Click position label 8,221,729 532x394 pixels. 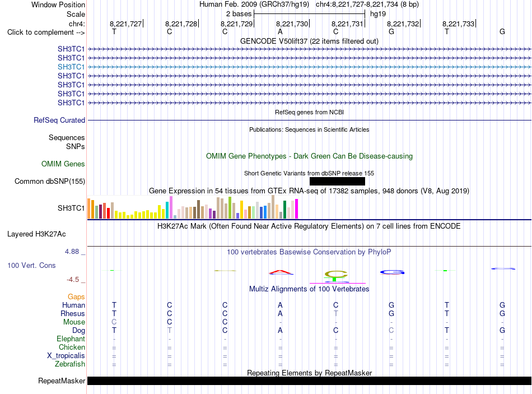237,24
